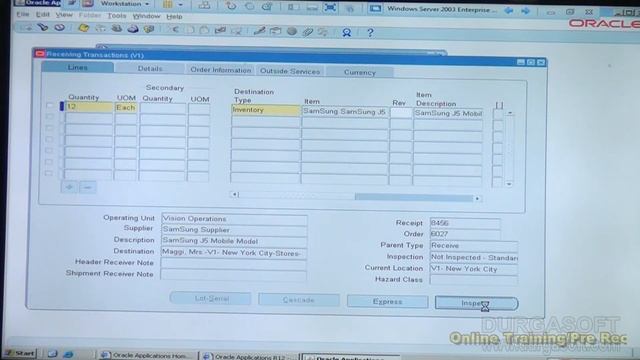
Task: Check the selection box on sixth line row
Action: (x=49, y=162)
